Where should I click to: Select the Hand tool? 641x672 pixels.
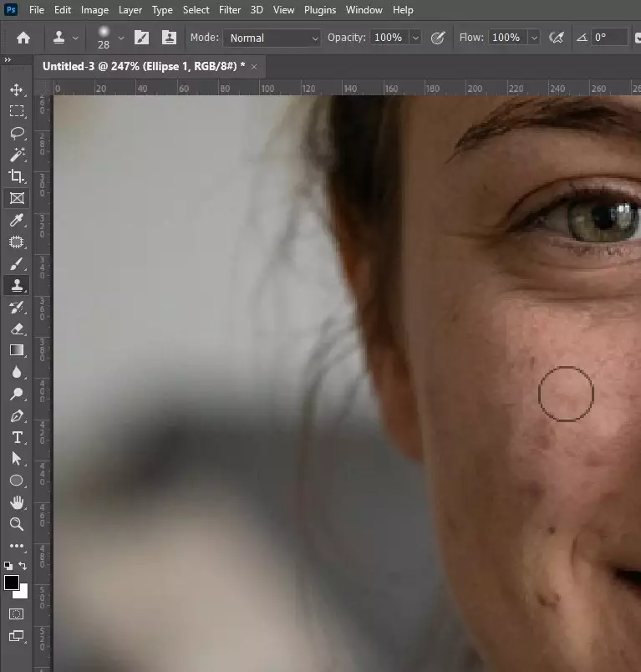point(17,502)
